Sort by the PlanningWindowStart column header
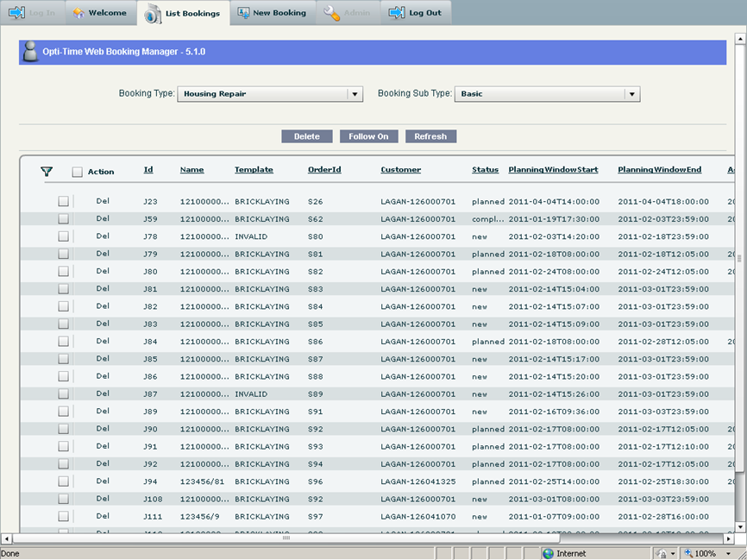The image size is (747, 560). coord(553,170)
